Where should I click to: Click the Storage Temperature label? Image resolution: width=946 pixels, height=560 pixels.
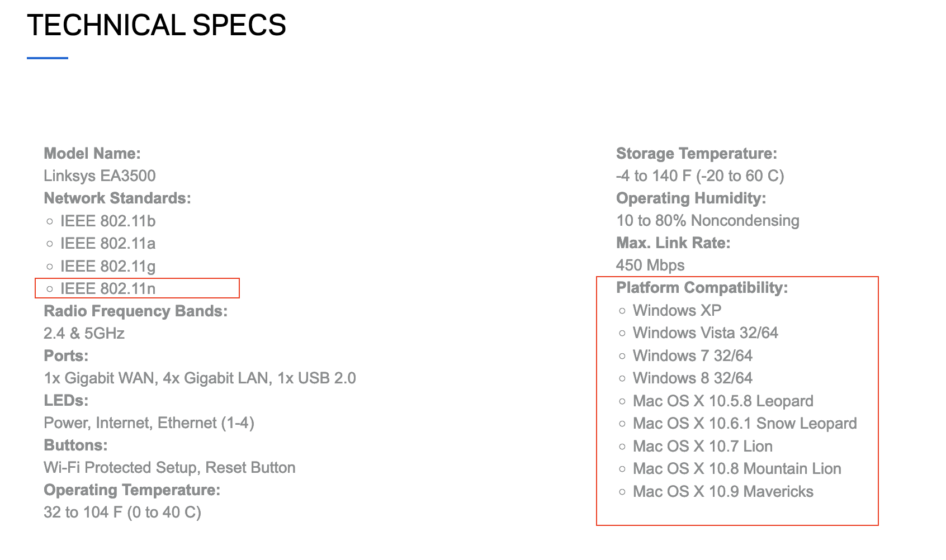click(696, 154)
